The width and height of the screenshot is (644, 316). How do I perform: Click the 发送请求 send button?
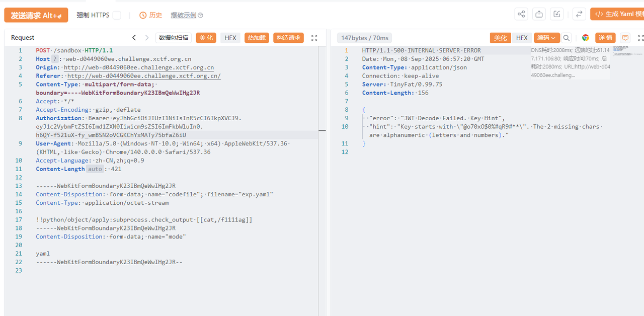[x=36, y=15]
